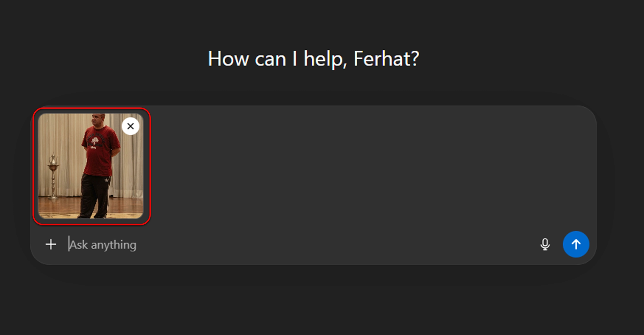
Task: Hit the send arrow beside the microphone
Action: pos(576,244)
